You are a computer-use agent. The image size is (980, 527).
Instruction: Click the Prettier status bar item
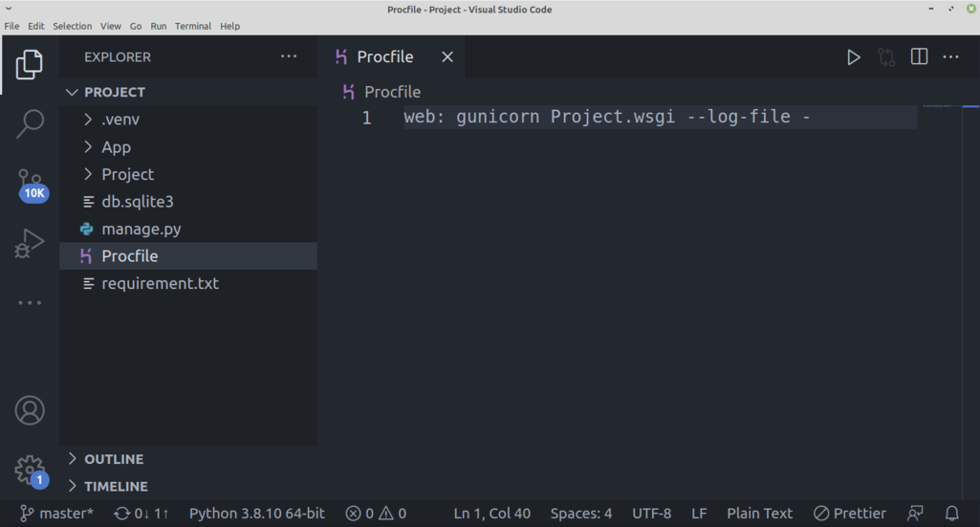click(850, 514)
